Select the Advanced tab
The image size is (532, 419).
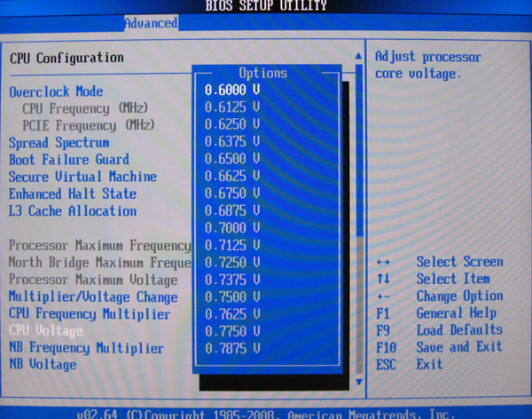(151, 23)
